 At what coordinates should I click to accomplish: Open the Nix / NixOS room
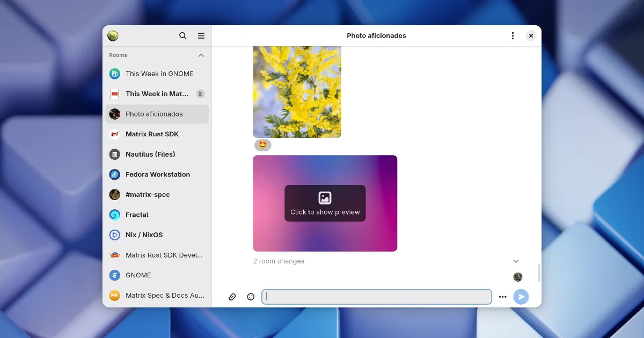click(x=144, y=235)
